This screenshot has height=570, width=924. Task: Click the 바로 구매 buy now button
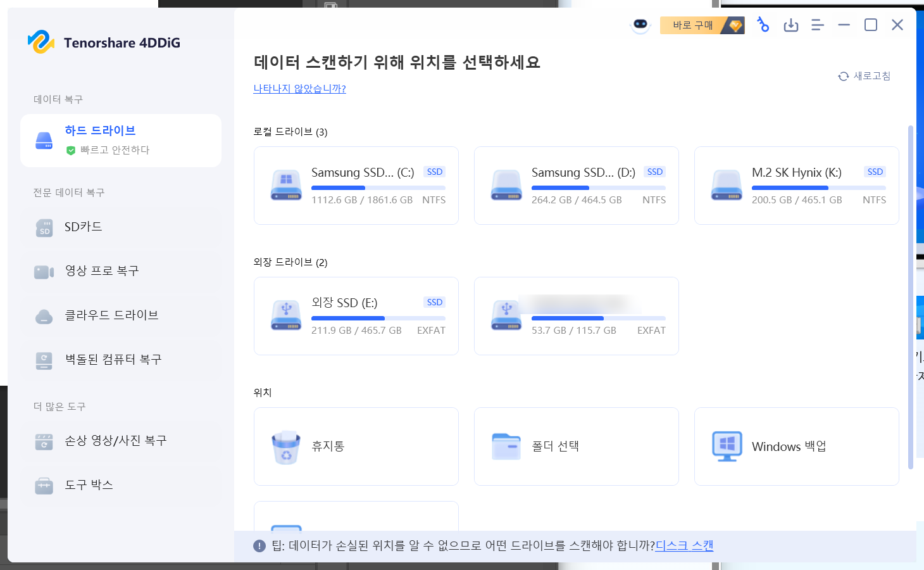pyautogui.click(x=702, y=25)
